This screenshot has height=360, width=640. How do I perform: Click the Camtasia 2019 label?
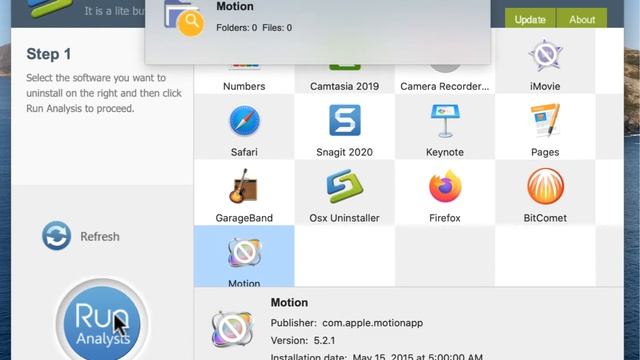[x=344, y=86]
